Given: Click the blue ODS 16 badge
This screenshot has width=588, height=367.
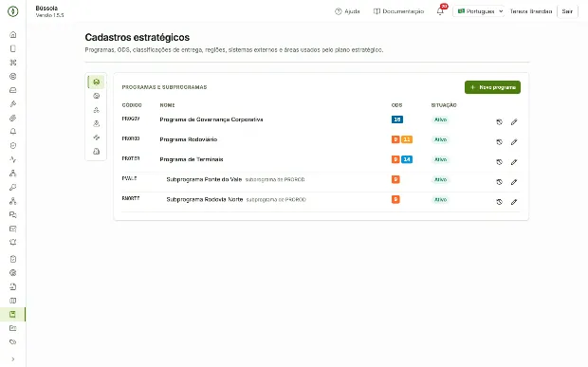Looking at the screenshot, I should tap(397, 119).
